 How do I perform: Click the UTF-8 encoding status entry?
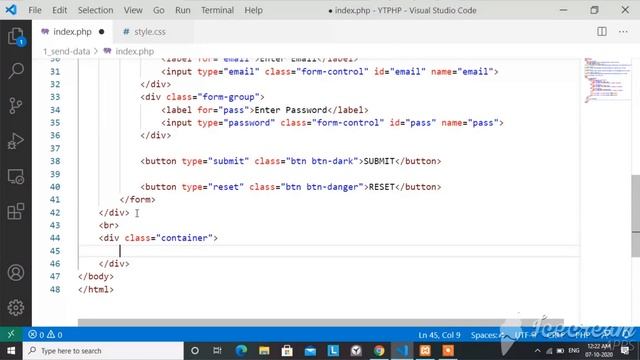point(526,335)
